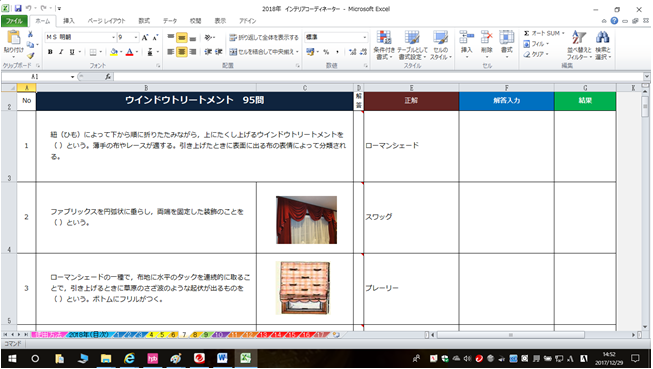The width and height of the screenshot is (653, 369).
Task: Click the AutoSum sigma icon
Action: point(526,33)
